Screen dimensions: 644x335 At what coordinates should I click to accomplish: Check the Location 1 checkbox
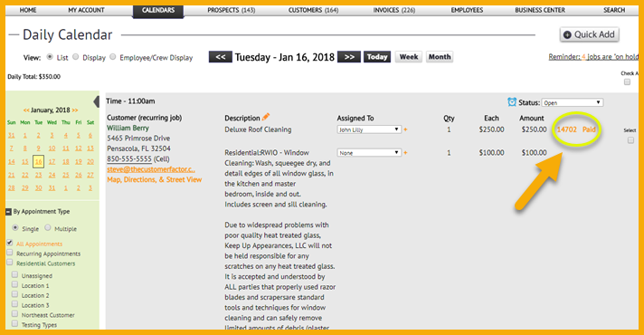(14, 284)
